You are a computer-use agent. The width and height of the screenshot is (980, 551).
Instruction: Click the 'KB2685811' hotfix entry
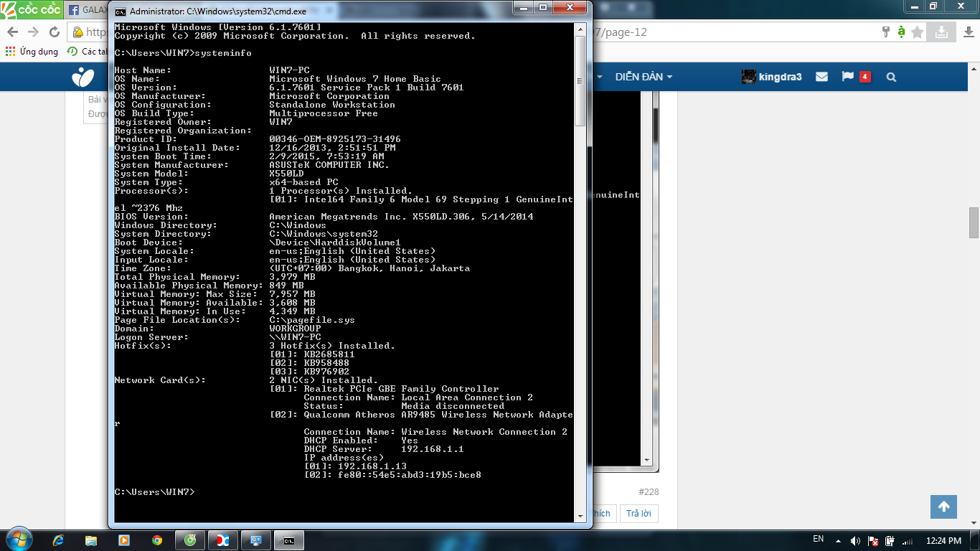[329, 354]
